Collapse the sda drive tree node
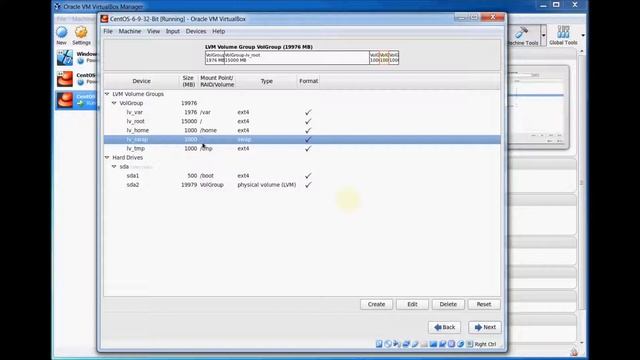640x360 pixels. click(x=114, y=167)
